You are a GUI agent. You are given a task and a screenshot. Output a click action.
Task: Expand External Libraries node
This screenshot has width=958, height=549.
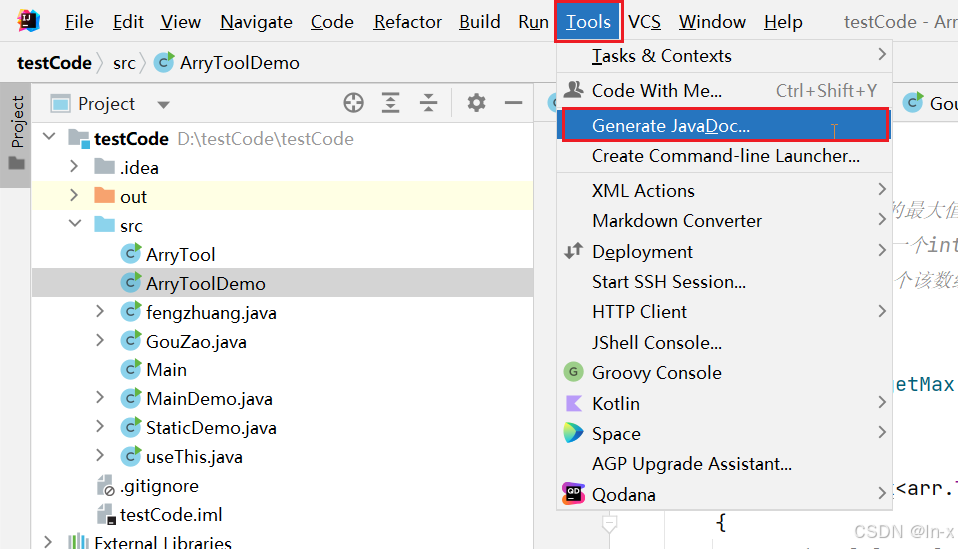click(48, 542)
